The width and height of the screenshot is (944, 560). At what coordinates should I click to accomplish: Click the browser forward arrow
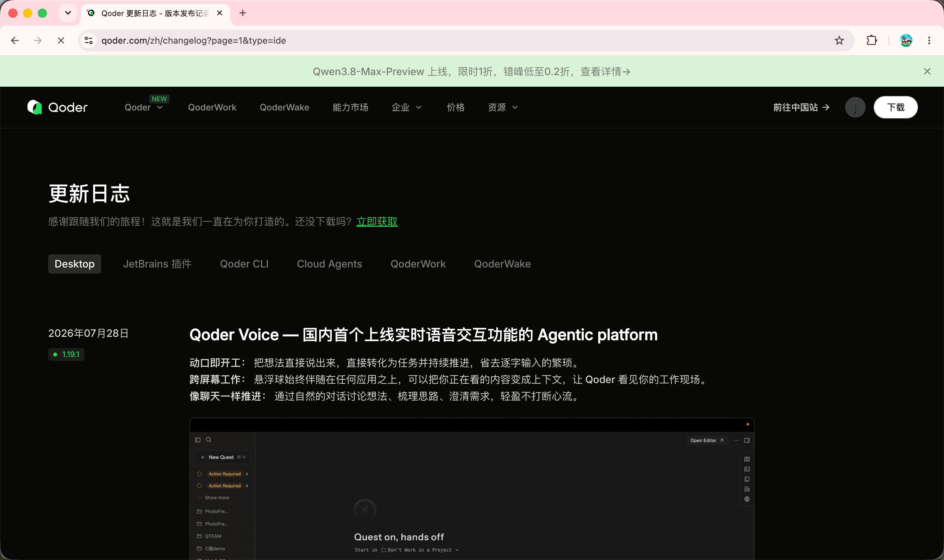click(38, 40)
